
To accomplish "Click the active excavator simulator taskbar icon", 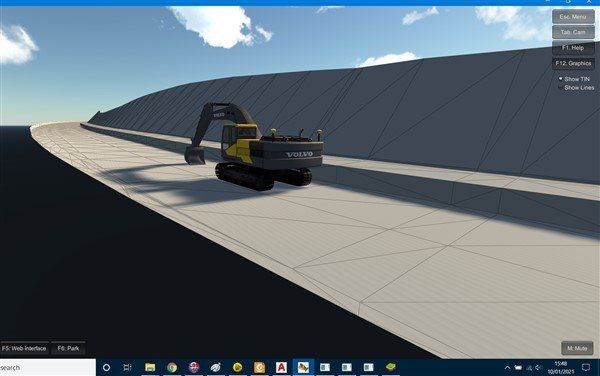I will pos(303,368).
